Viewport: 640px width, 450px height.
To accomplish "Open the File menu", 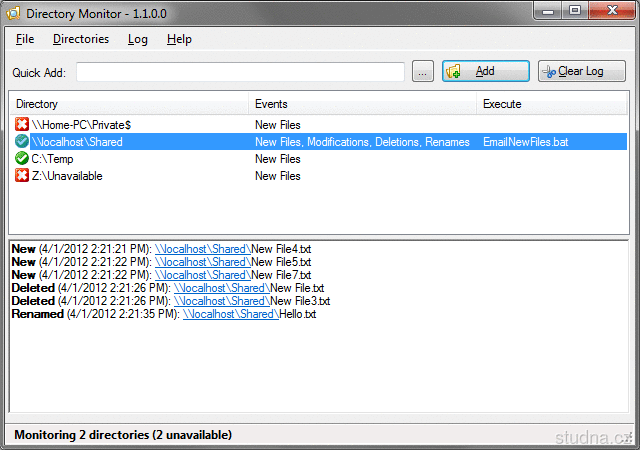I will (x=25, y=39).
